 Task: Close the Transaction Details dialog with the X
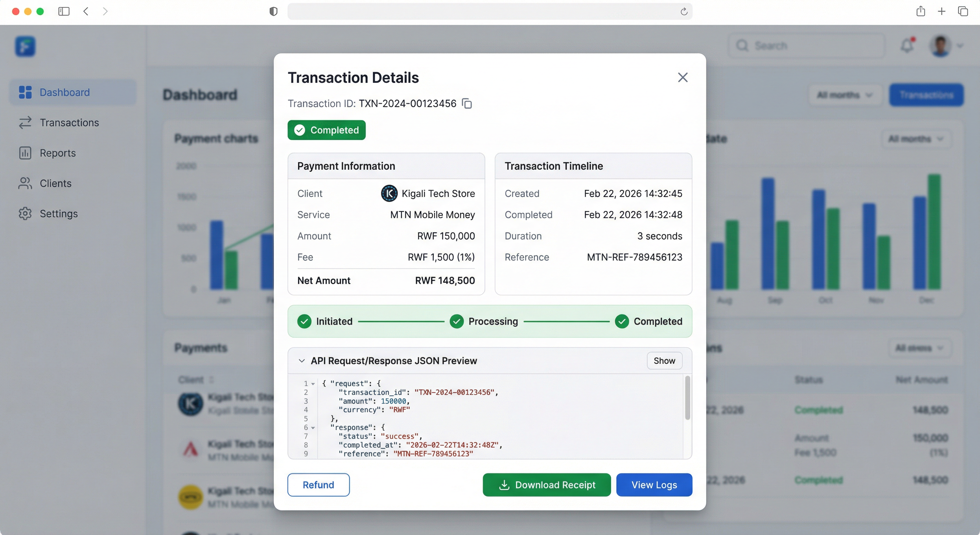(x=682, y=77)
